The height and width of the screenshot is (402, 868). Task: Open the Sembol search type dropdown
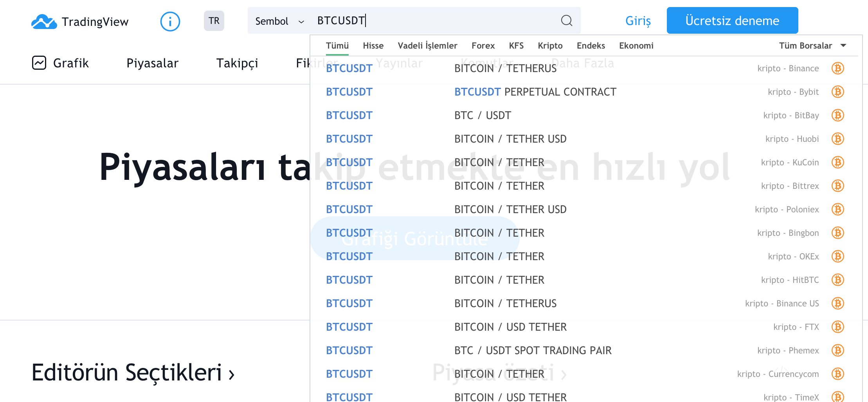[x=279, y=21]
